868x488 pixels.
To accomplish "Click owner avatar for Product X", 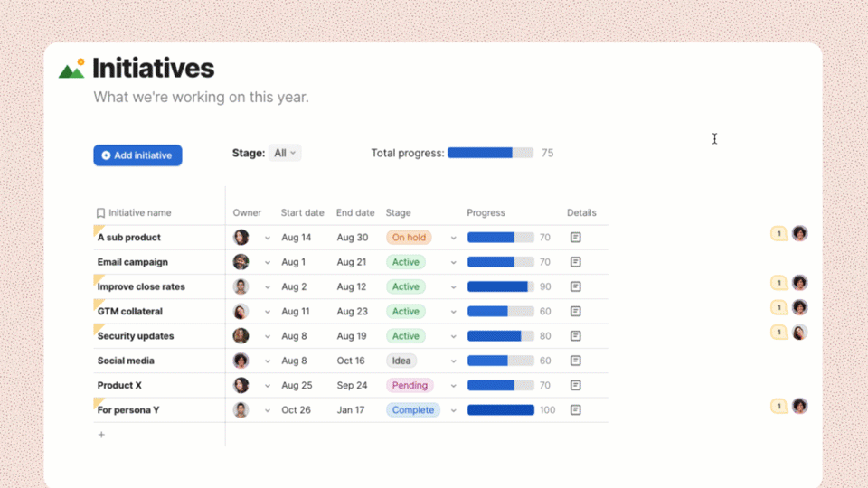I will [241, 385].
